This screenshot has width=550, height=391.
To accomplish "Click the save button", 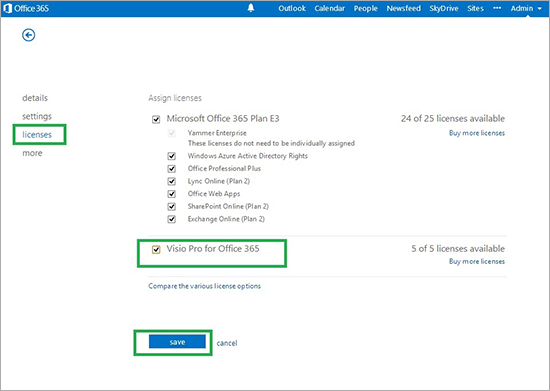I will click(177, 342).
